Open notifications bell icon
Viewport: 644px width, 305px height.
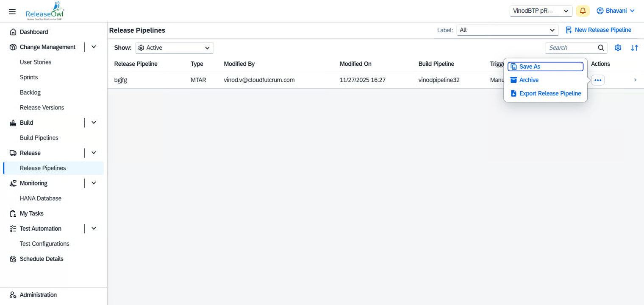[x=583, y=11]
